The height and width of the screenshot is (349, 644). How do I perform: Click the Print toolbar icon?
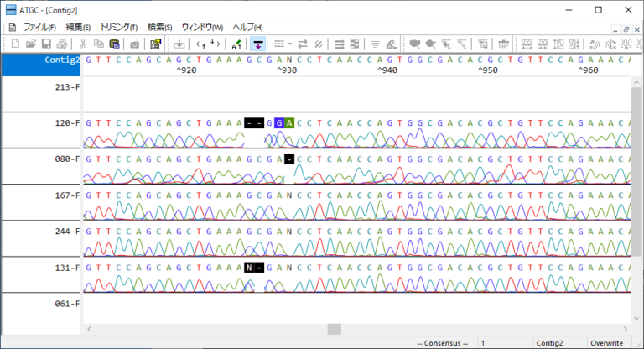pyautogui.click(x=61, y=44)
